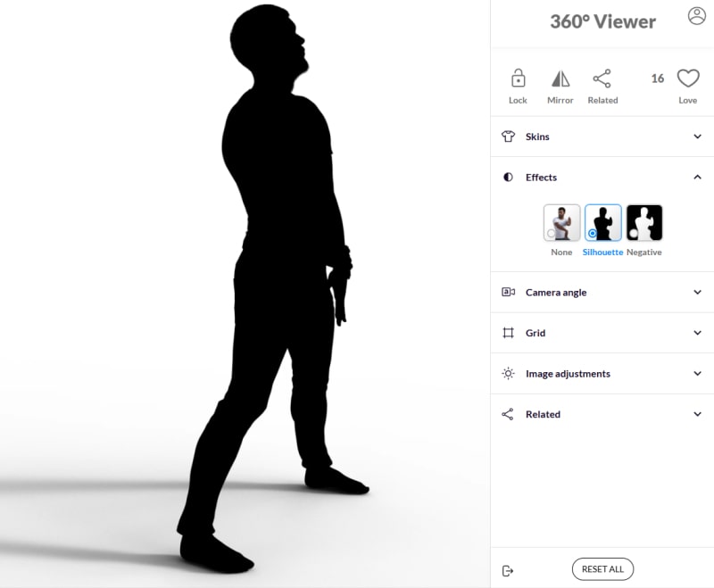
Task: Select the Silhouette effect radio button
Action: 593,234
